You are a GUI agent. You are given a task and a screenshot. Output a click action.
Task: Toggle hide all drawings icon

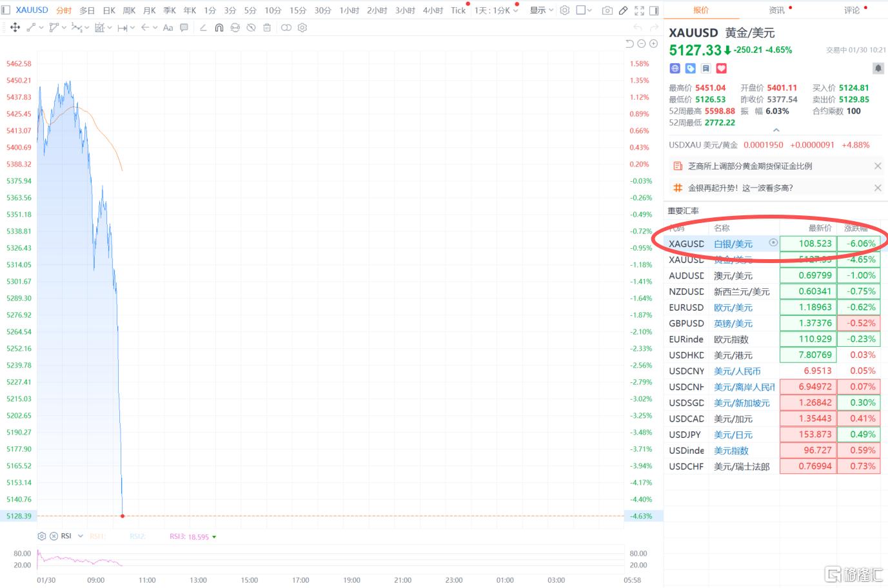click(x=251, y=28)
